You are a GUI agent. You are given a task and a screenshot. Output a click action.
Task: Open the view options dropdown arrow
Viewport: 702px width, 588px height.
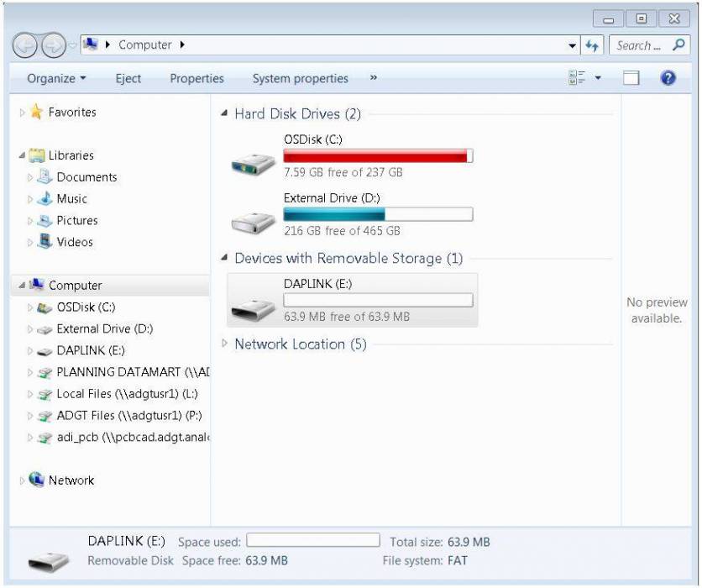[x=598, y=78]
